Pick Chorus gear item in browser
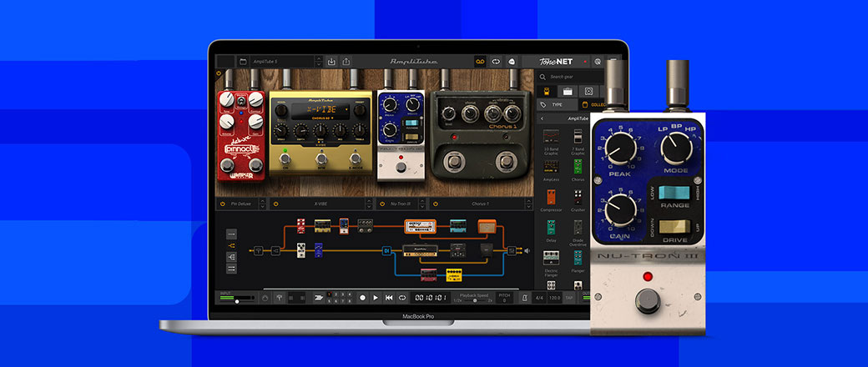 578,170
